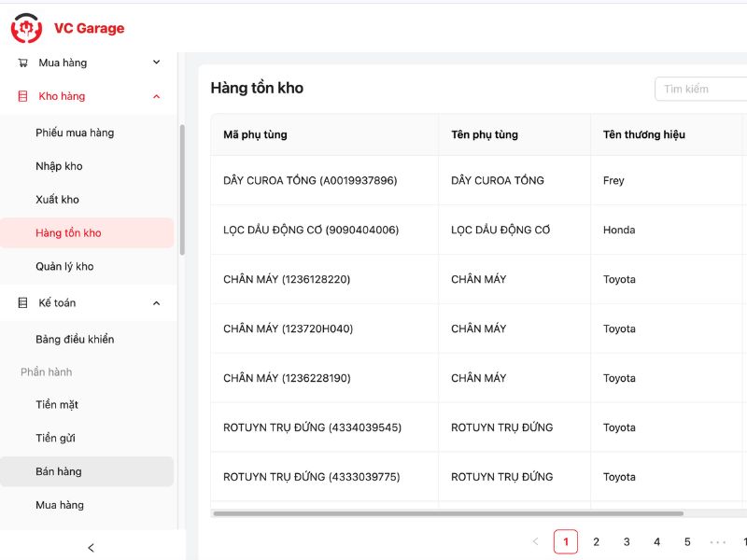The width and height of the screenshot is (747, 560).
Task: Select Nhập kho in sidebar
Action: coord(59,166)
